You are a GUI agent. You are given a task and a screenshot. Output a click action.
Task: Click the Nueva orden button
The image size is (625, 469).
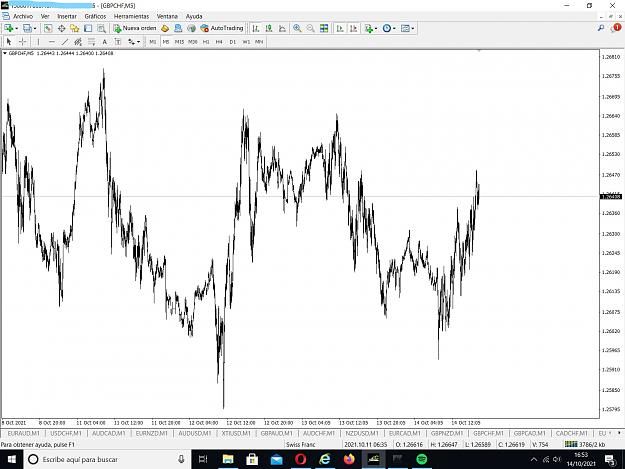pyautogui.click(x=135, y=28)
